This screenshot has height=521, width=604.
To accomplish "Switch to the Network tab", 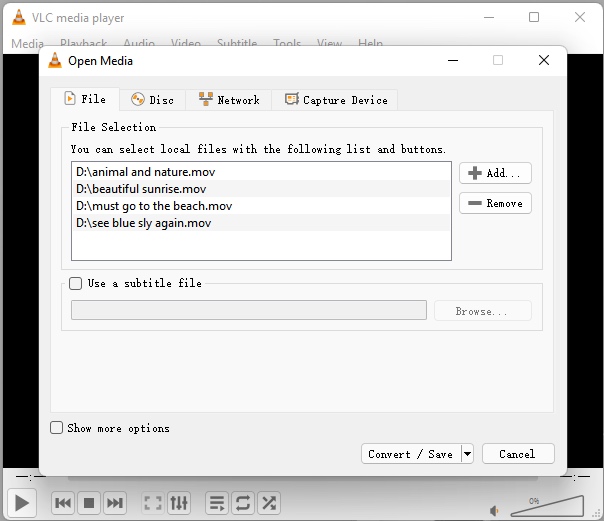I will [x=229, y=100].
